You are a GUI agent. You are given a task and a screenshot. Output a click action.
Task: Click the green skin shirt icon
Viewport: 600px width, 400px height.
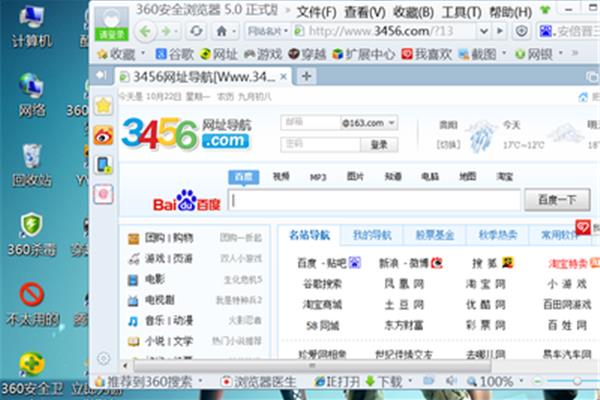545,10
